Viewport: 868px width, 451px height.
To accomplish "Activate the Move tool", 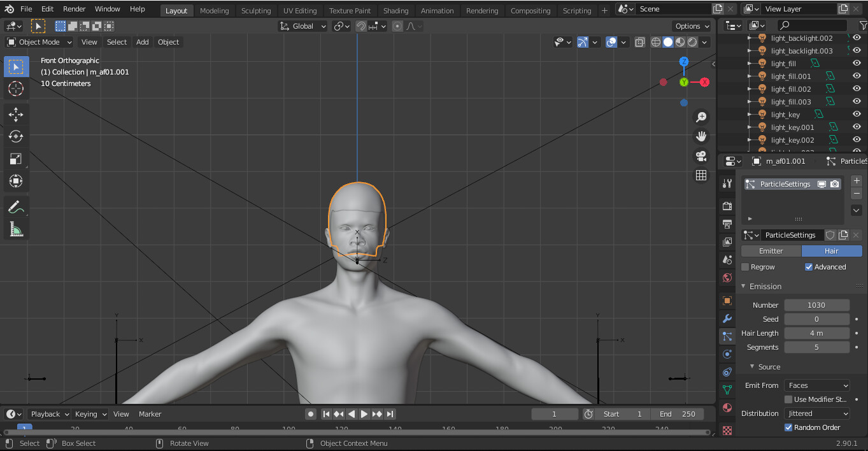I will point(16,114).
